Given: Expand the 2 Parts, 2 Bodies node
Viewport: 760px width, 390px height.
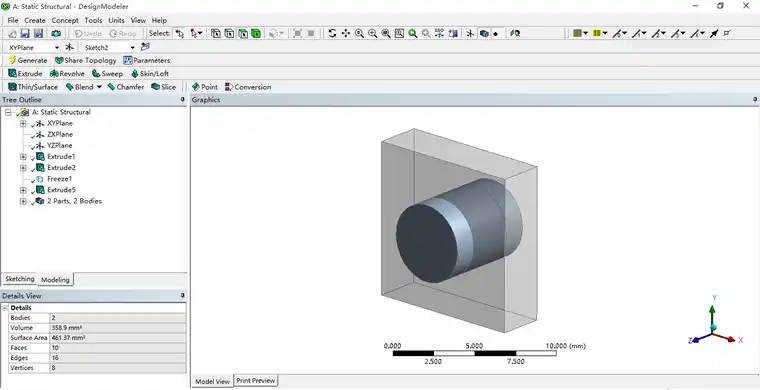Looking at the screenshot, I should [23, 201].
